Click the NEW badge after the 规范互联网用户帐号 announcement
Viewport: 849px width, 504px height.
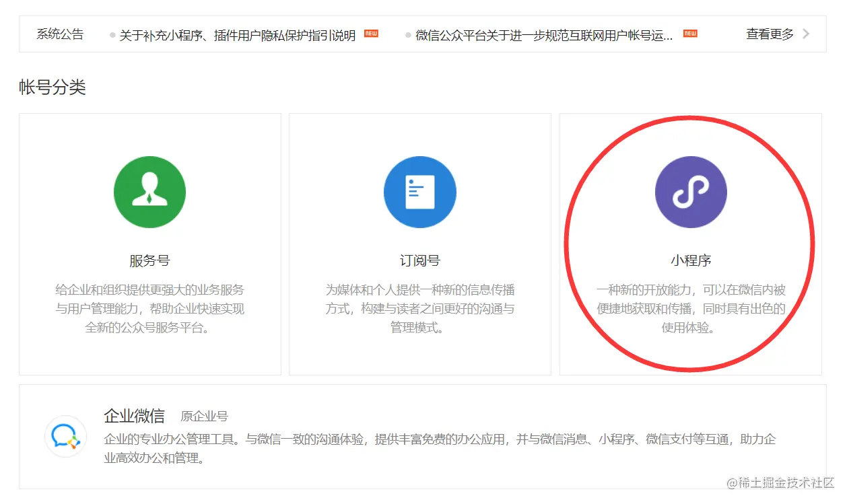(x=690, y=33)
